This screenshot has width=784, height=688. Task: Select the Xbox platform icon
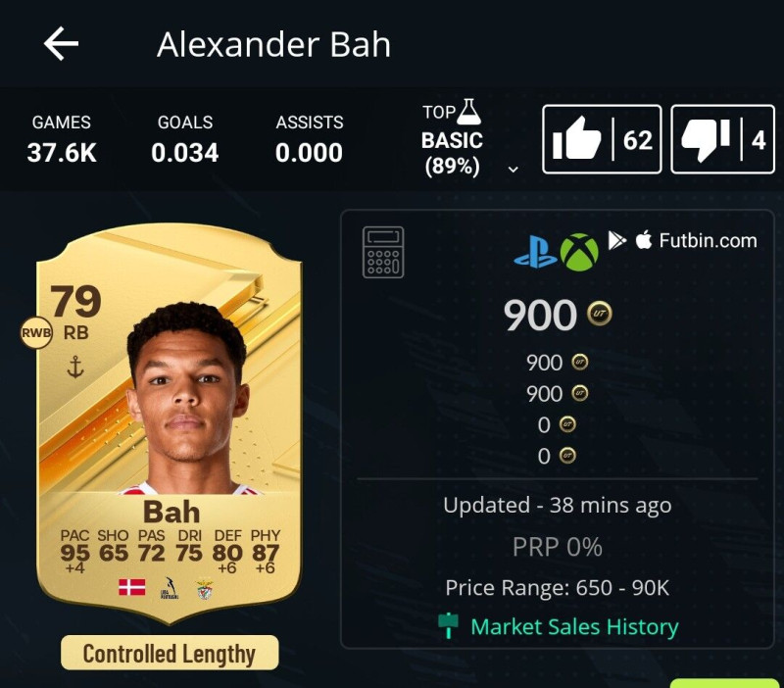click(579, 253)
